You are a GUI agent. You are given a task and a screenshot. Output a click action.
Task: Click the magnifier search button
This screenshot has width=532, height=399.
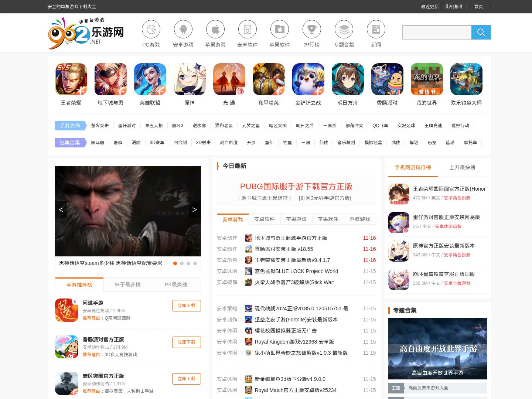(x=481, y=32)
